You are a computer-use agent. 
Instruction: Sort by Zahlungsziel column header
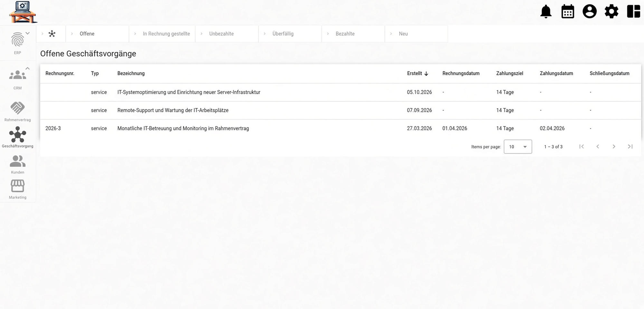[x=509, y=73]
